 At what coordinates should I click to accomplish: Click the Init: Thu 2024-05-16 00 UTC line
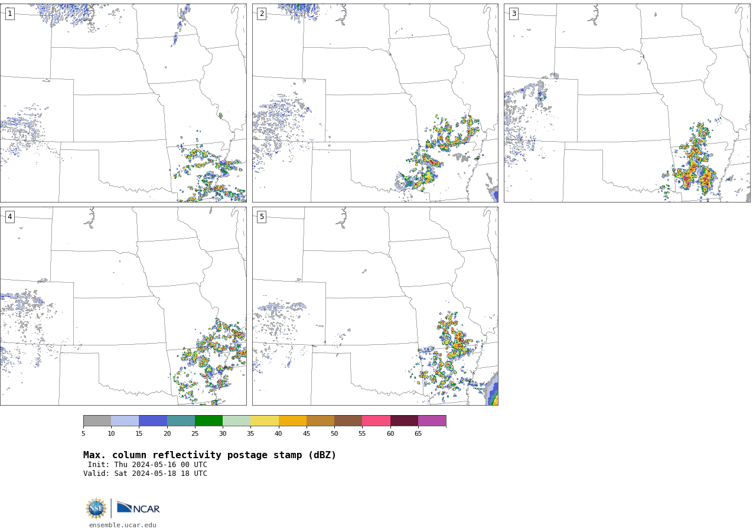pyautogui.click(x=148, y=465)
